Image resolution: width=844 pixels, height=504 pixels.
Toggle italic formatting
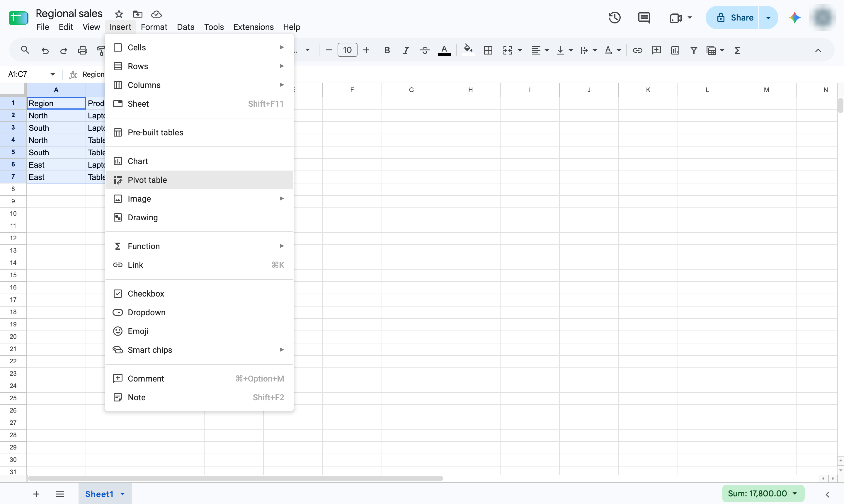tap(406, 50)
